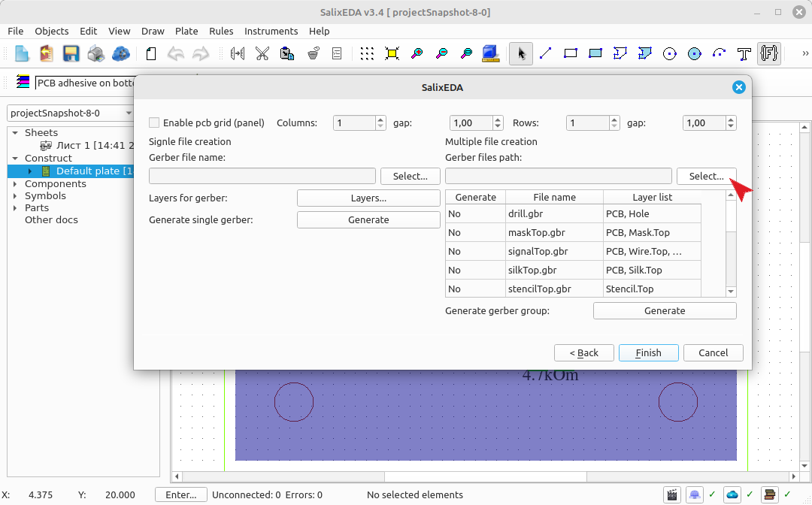Save project with floppy disk icon

tap(71, 54)
